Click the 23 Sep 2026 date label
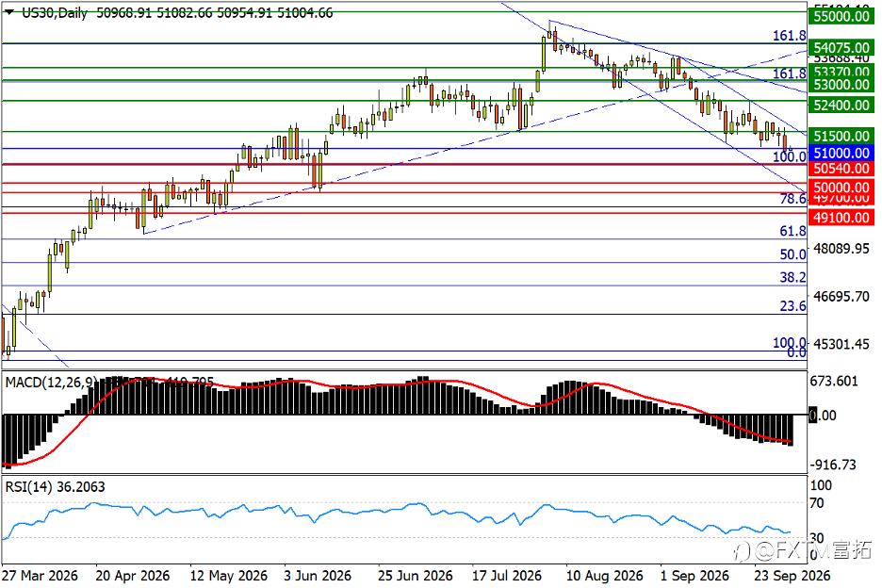This screenshot has width=882, height=588. 792,576
